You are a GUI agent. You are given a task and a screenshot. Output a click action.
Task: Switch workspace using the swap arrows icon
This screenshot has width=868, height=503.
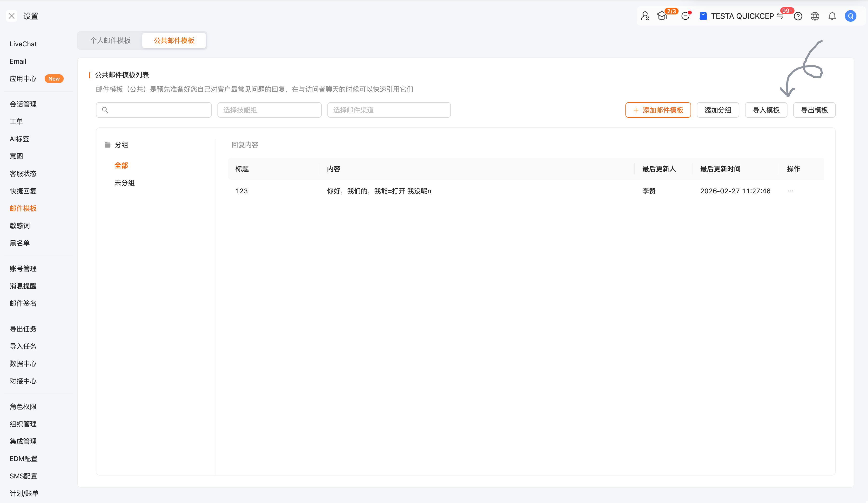coord(780,16)
